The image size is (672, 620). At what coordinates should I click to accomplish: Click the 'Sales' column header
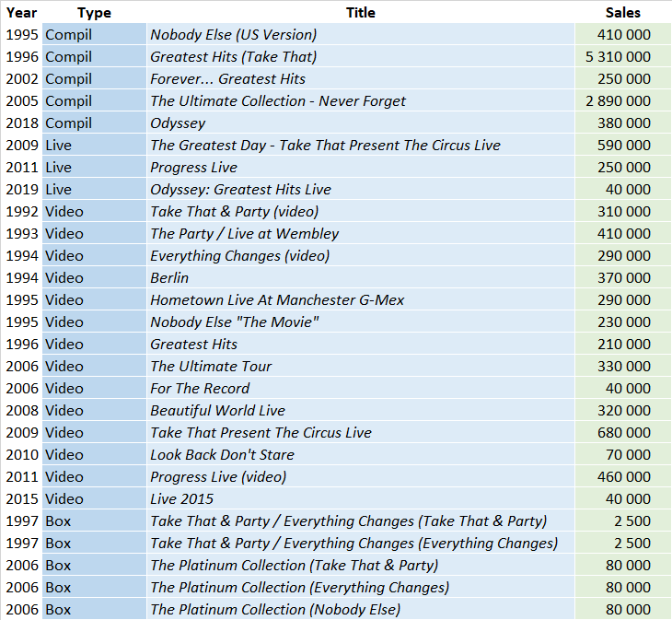click(622, 13)
